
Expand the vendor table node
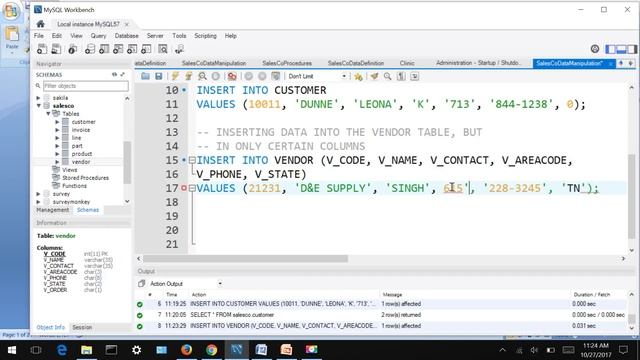(57, 162)
